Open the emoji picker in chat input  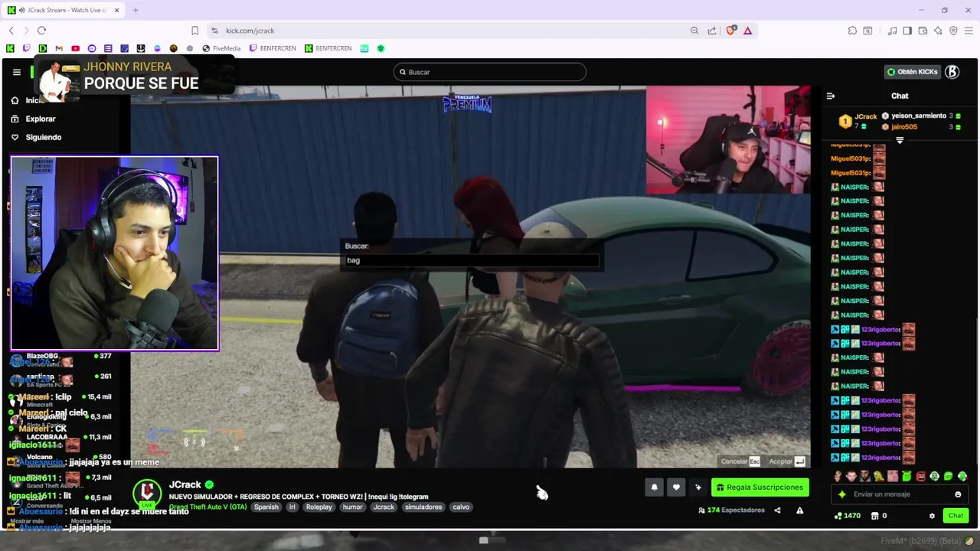point(958,494)
